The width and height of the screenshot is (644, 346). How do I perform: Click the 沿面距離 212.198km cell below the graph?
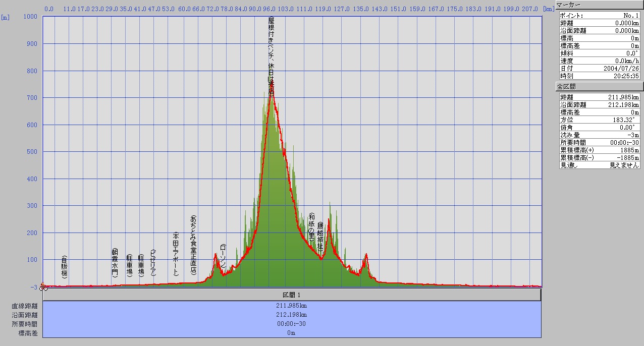(x=292, y=315)
